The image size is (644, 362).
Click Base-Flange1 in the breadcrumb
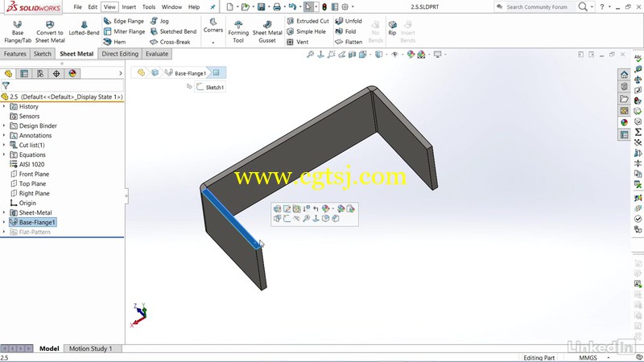click(186, 73)
